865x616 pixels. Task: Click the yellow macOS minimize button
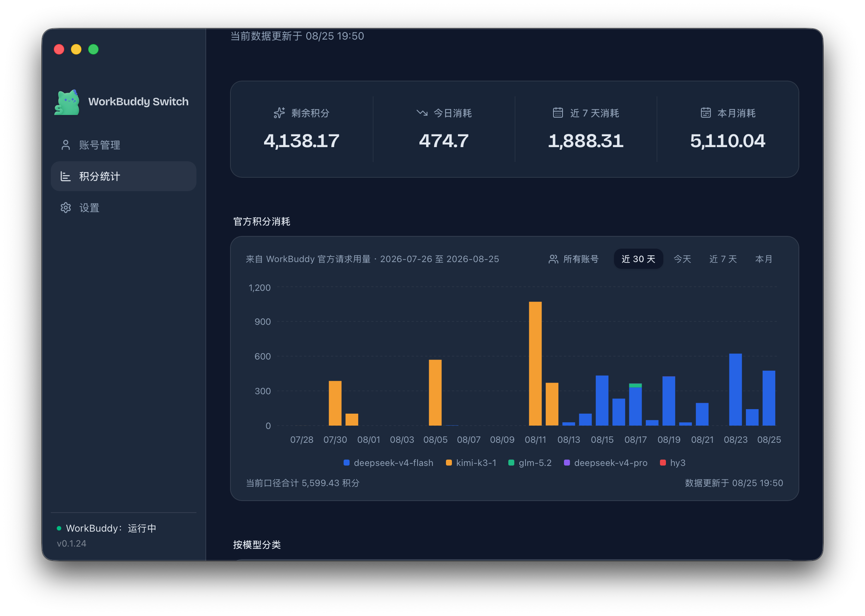click(76, 49)
